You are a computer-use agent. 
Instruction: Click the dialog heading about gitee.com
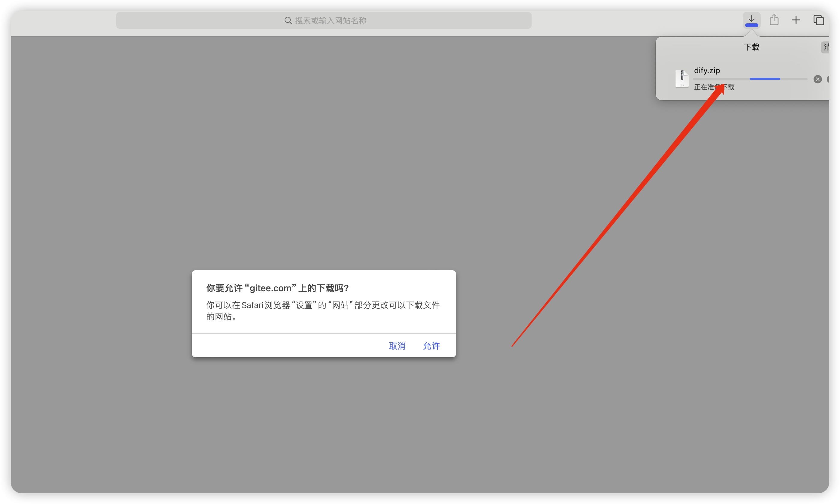pyautogui.click(x=277, y=288)
